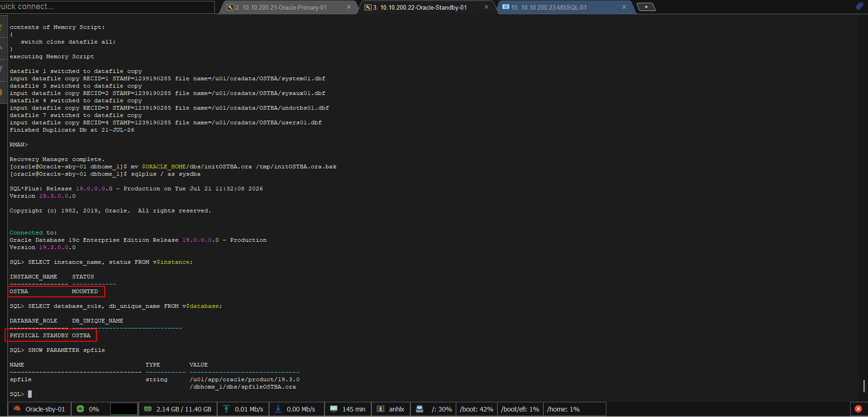The width and height of the screenshot is (868, 417).
Task: Click the 'SELECT database_role, db_unique_name' query line
Action: tap(116, 306)
